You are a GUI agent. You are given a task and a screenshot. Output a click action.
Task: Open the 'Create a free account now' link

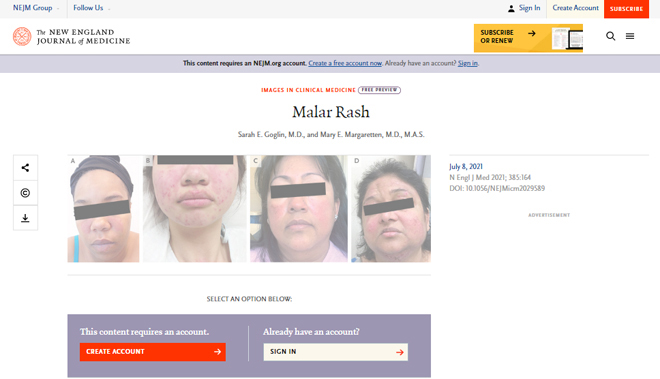coord(345,63)
